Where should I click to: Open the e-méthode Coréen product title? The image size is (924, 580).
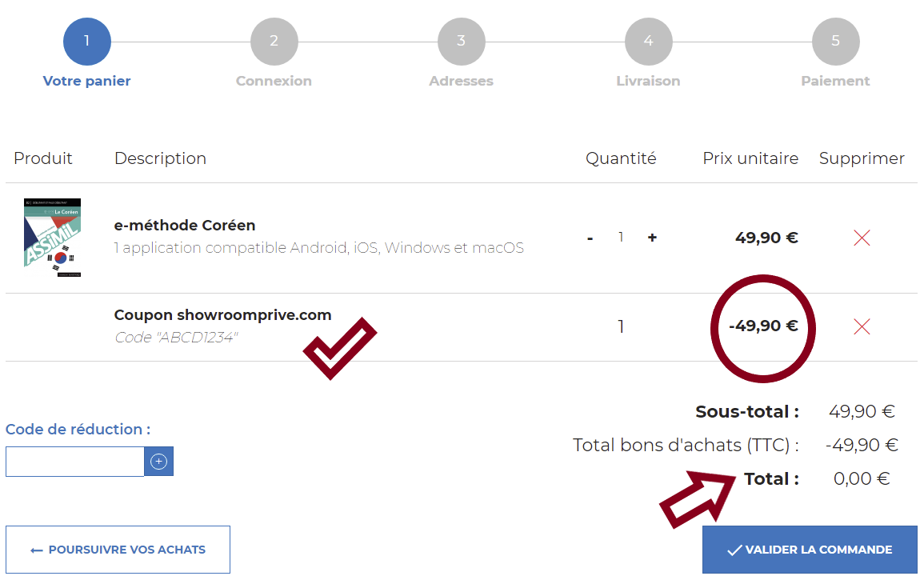pos(185,225)
